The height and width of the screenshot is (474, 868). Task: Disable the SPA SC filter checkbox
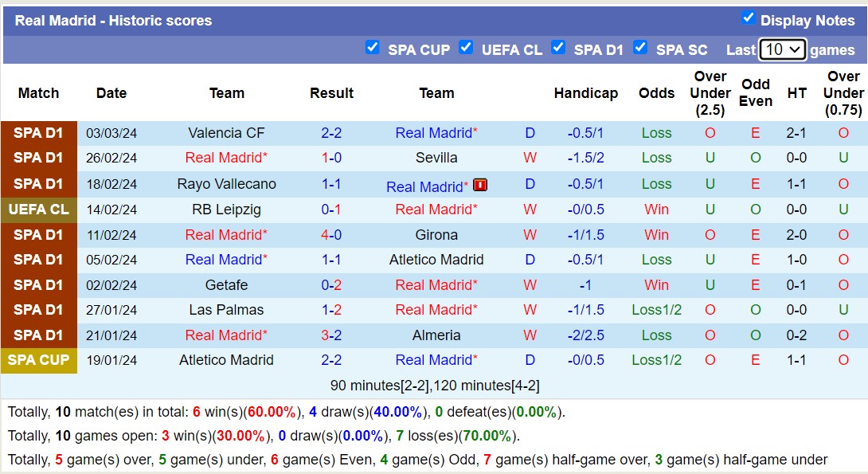(x=640, y=48)
